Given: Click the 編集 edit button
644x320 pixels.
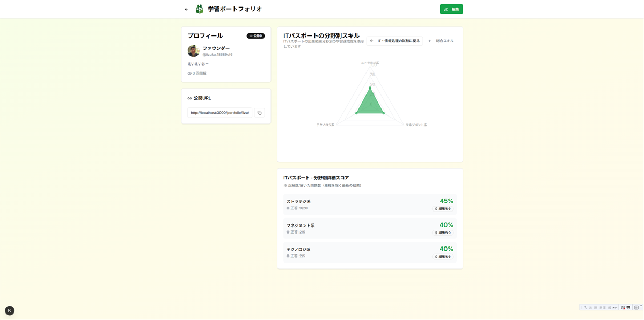Looking at the screenshot, I should point(451,9).
